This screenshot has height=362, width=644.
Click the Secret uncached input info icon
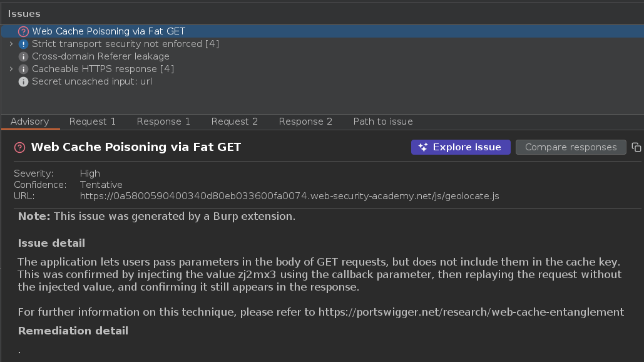(x=24, y=81)
